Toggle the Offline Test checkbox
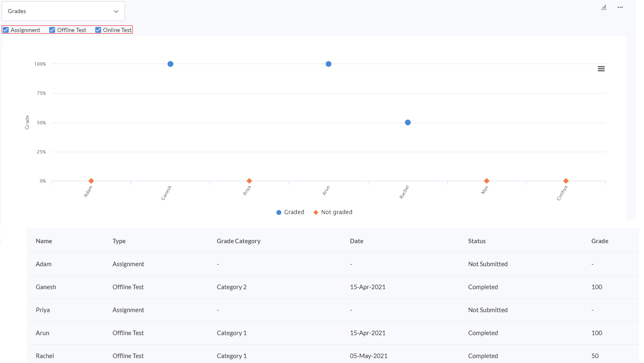This screenshot has width=644, height=363. [52, 30]
